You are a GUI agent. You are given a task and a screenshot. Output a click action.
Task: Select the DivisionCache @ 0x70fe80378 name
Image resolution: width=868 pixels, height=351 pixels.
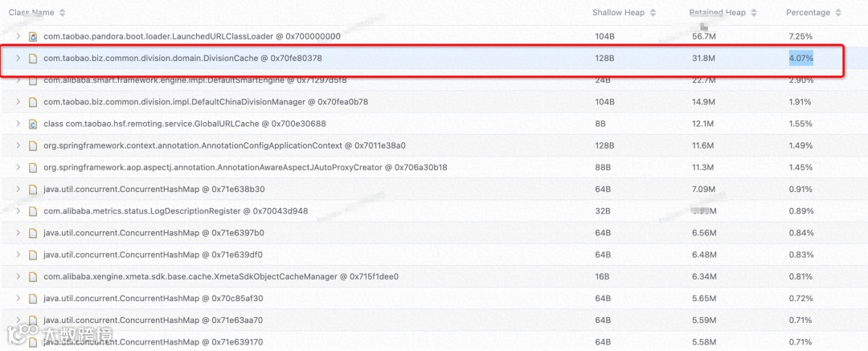pyautogui.click(x=182, y=58)
